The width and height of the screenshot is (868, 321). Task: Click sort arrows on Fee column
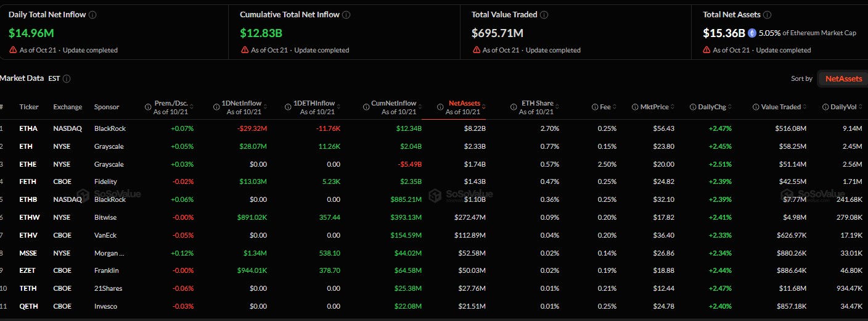[615, 107]
